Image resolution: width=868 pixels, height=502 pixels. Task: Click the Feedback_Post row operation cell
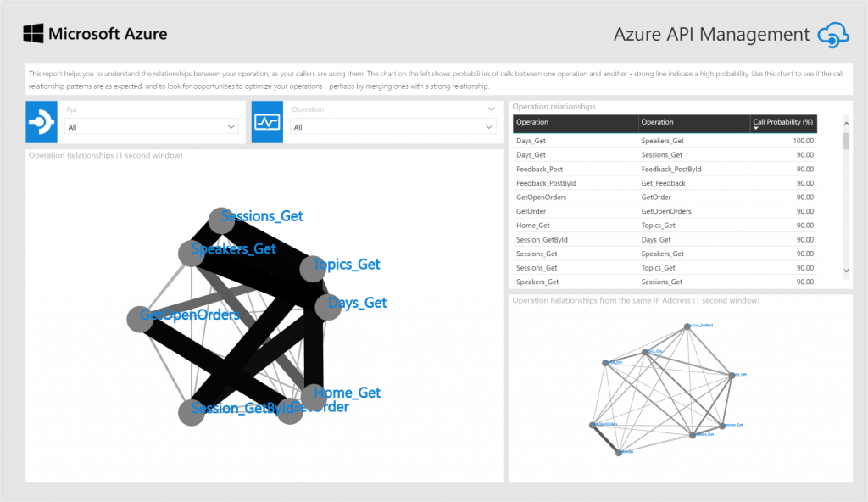tap(539, 169)
